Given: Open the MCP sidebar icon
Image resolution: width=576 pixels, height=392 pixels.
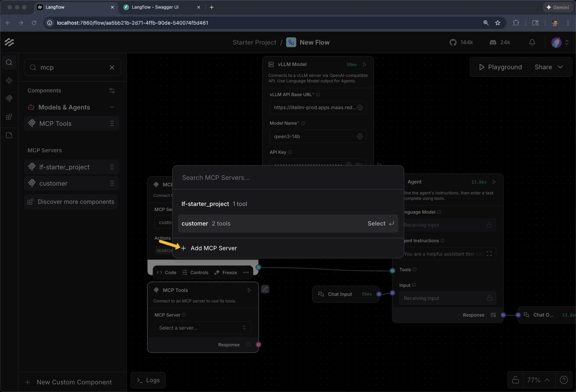Looking at the screenshot, I should pos(9,98).
